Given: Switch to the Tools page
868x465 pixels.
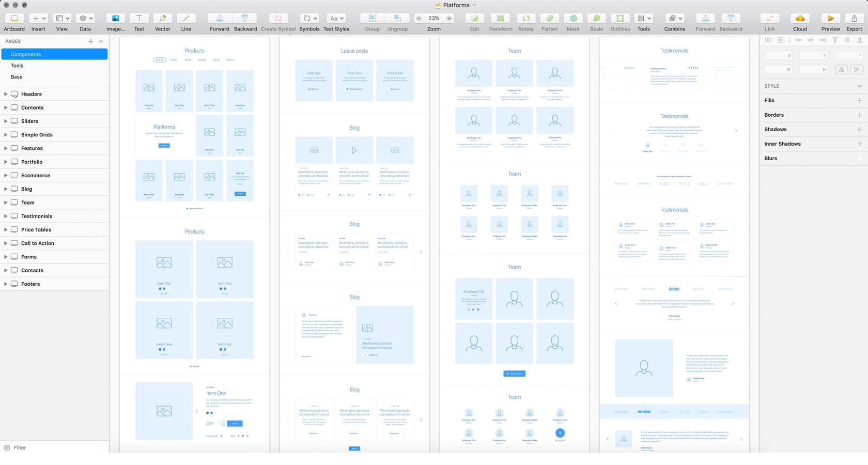Looking at the screenshot, I should pyautogui.click(x=17, y=66).
